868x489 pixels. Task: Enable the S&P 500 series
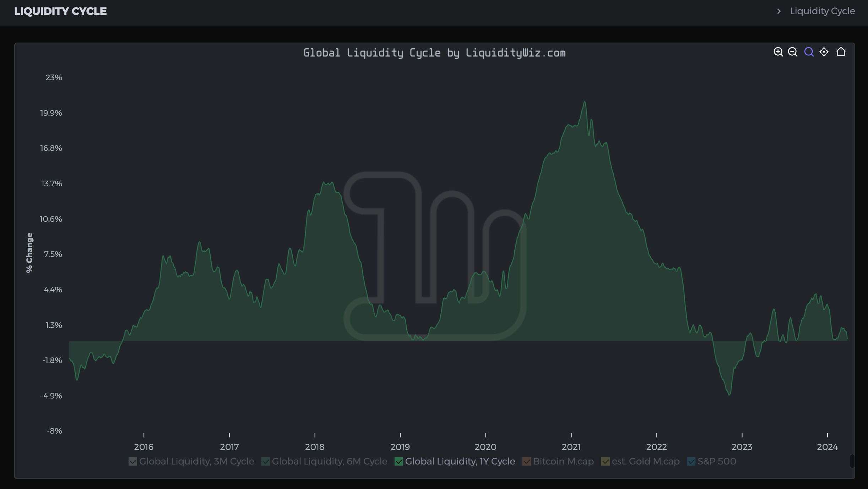(711, 461)
